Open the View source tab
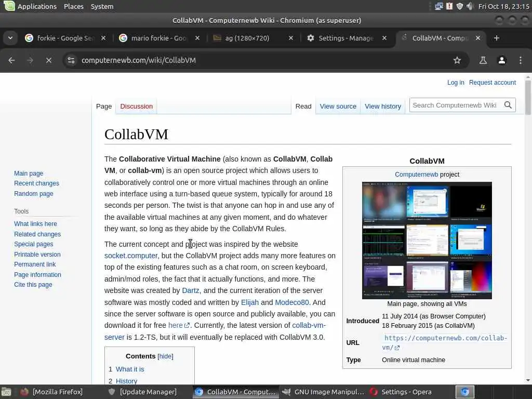Image resolution: width=532 pixels, height=399 pixels. pos(338,106)
